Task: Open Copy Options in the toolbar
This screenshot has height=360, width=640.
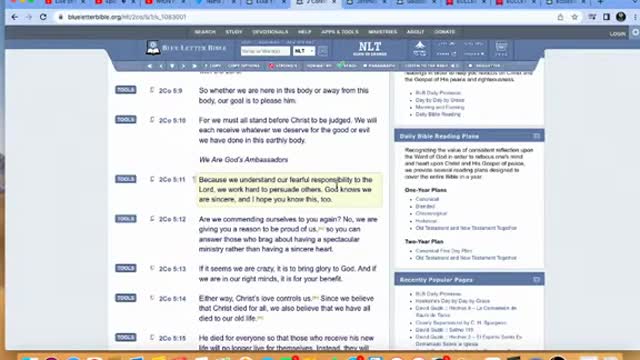Action: (x=244, y=66)
